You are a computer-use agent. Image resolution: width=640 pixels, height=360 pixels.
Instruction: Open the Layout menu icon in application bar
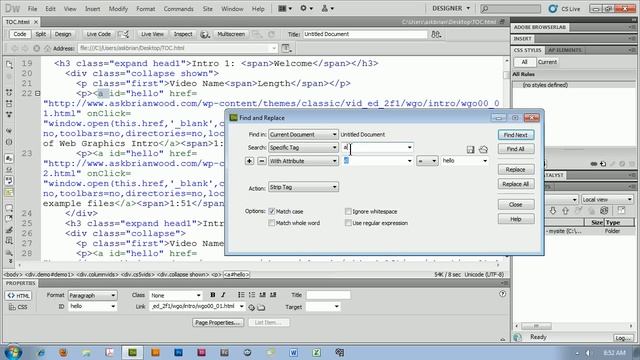(284, 8)
